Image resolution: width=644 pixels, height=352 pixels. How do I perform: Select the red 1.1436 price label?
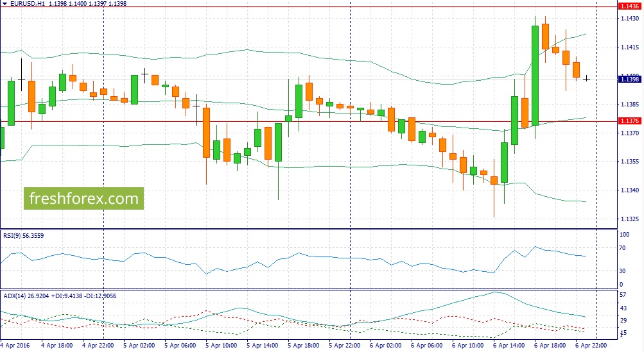click(x=627, y=6)
